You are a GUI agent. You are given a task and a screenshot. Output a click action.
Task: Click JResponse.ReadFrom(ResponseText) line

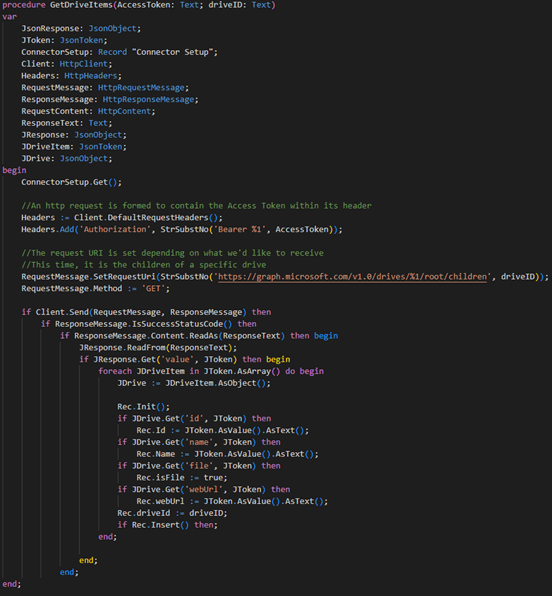point(158,347)
